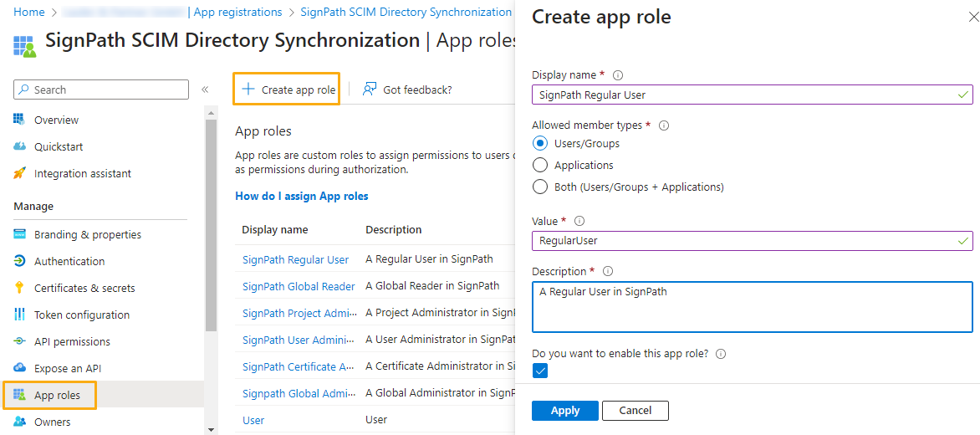Open the SignPath Regular User role link

point(296,259)
